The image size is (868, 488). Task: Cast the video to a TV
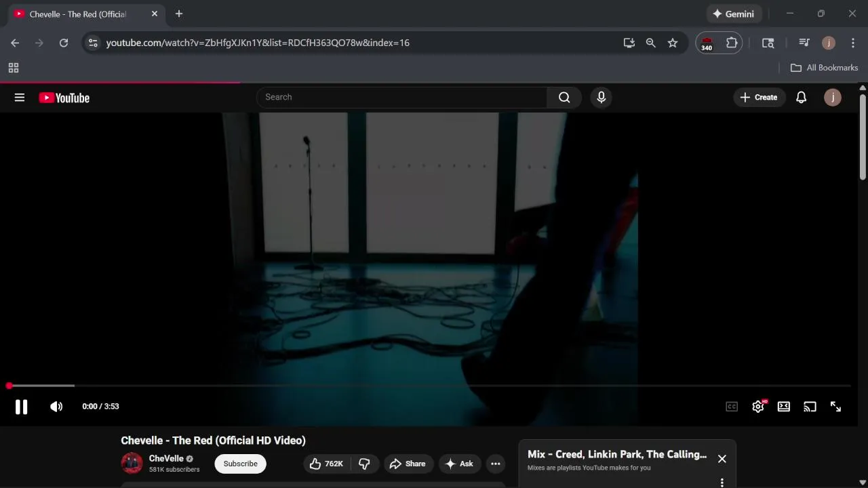(810, 407)
